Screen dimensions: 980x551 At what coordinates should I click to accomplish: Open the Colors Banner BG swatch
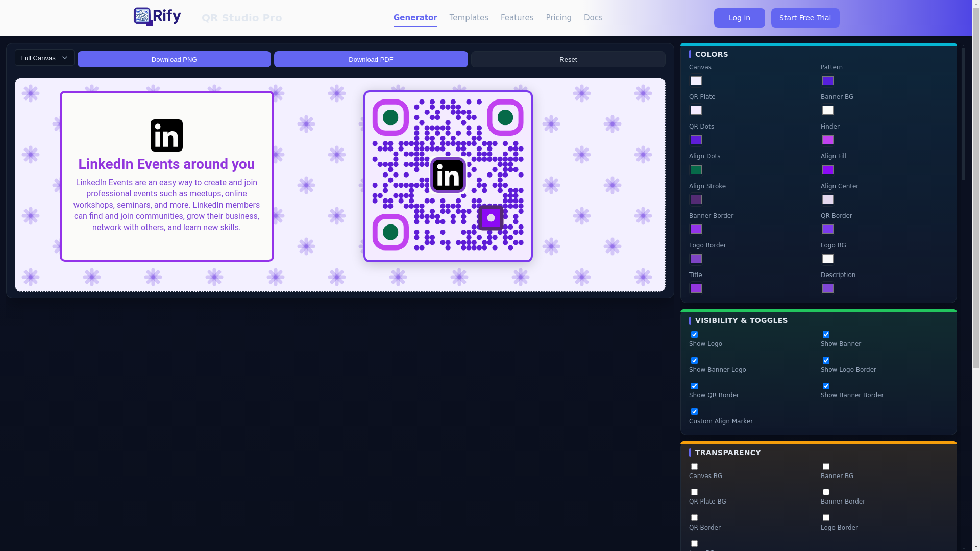(828, 110)
